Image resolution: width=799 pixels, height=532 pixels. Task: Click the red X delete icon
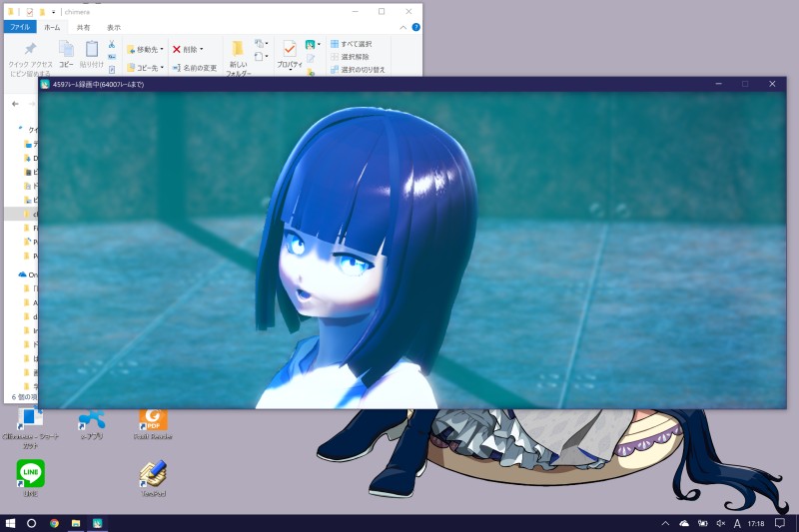(x=177, y=49)
